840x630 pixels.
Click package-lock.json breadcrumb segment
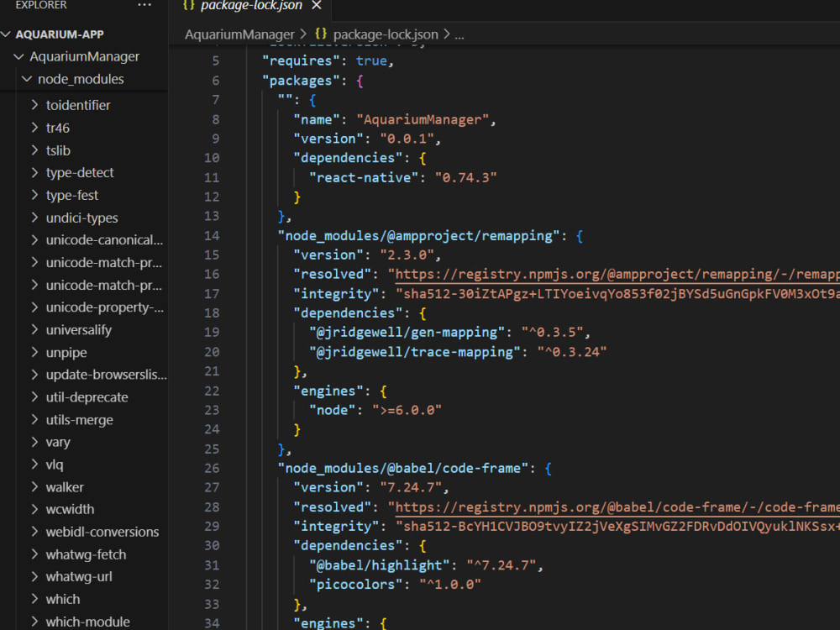[x=386, y=34]
